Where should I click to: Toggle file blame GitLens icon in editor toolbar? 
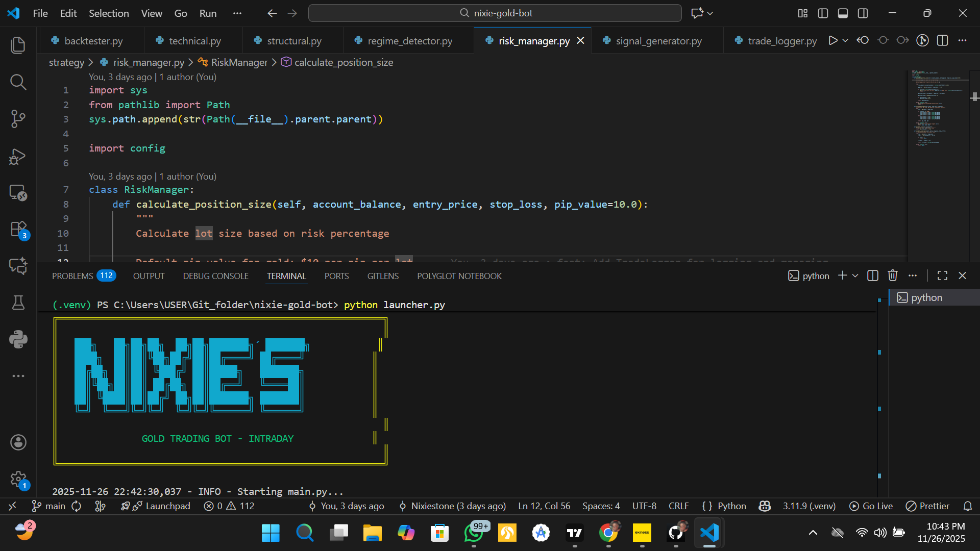pyautogui.click(x=923, y=40)
